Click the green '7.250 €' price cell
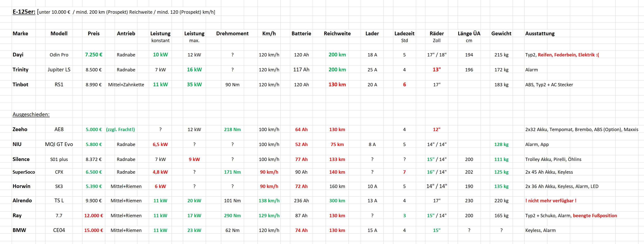Screen dimensions: 644x244 coord(94,55)
